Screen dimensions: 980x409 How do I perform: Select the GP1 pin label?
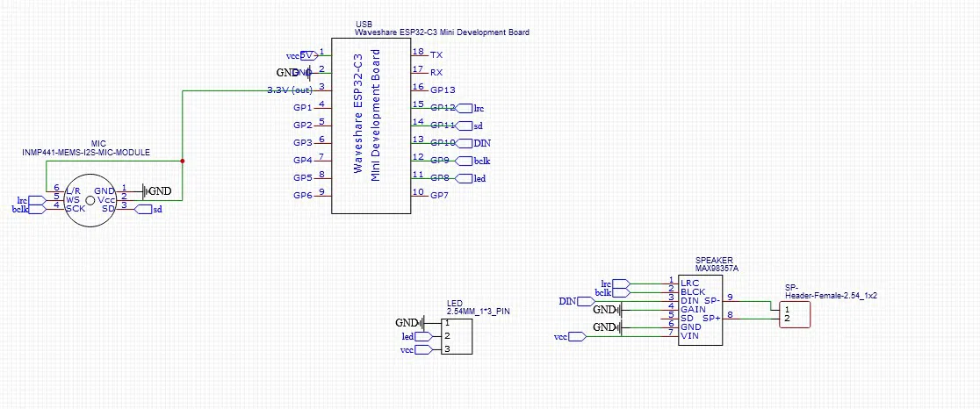[302, 107]
